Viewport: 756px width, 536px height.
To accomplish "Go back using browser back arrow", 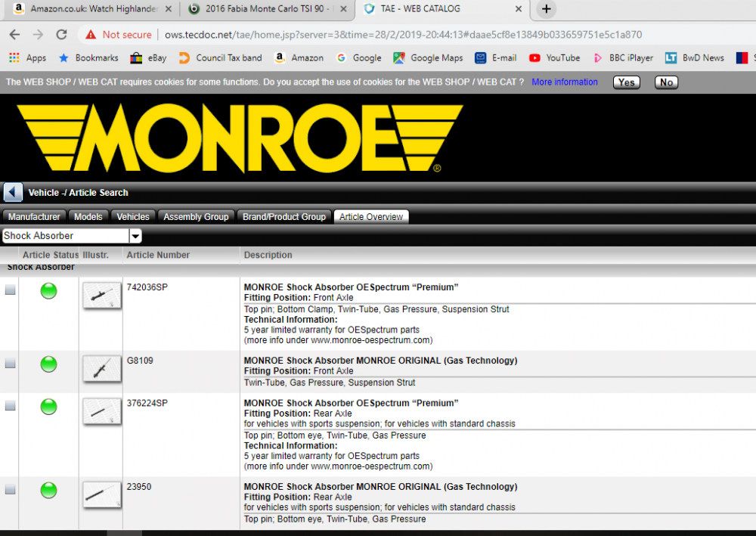I will pos(15,35).
